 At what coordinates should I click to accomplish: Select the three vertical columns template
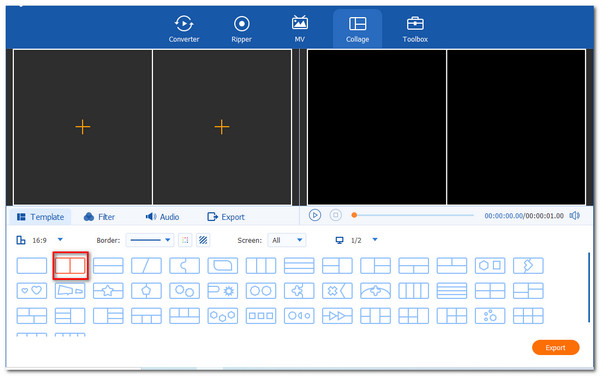pos(261,265)
